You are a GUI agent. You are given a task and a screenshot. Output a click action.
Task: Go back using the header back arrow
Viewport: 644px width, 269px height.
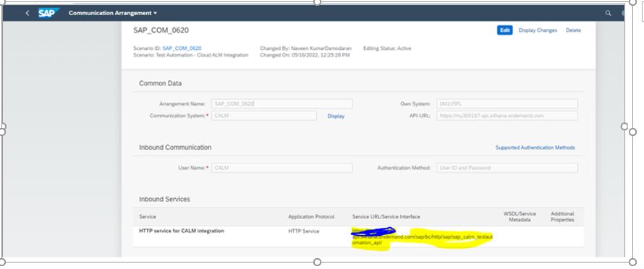pos(27,13)
